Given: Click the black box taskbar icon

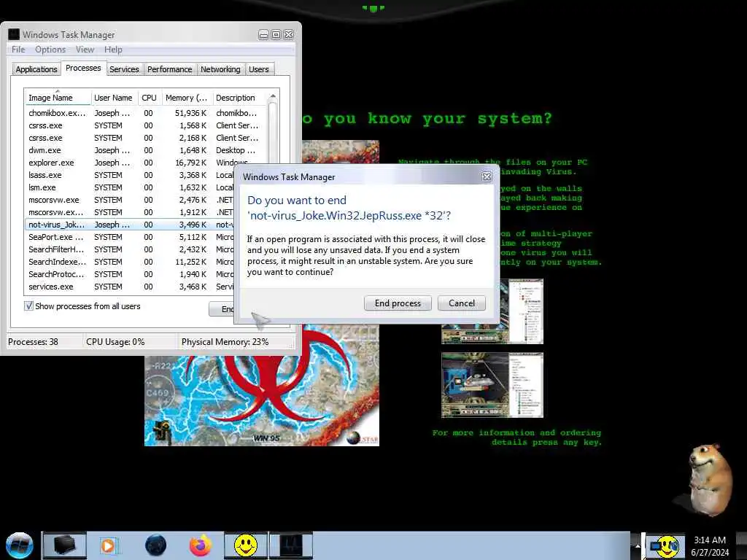Looking at the screenshot, I should pyautogui.click(x=65, y=545).
